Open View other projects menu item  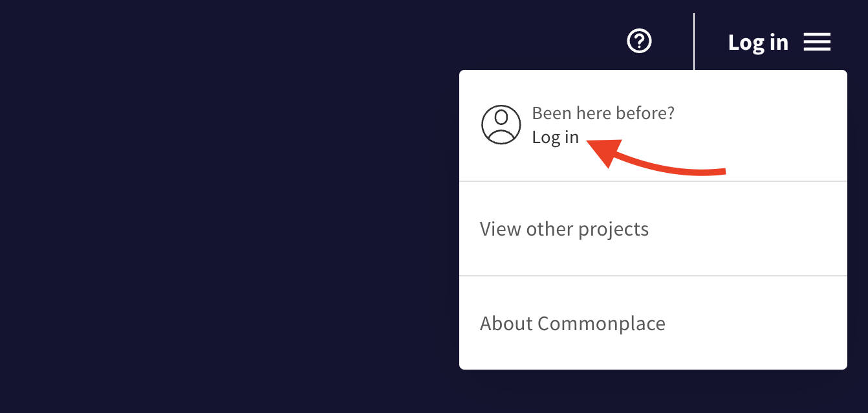[564, 229]
